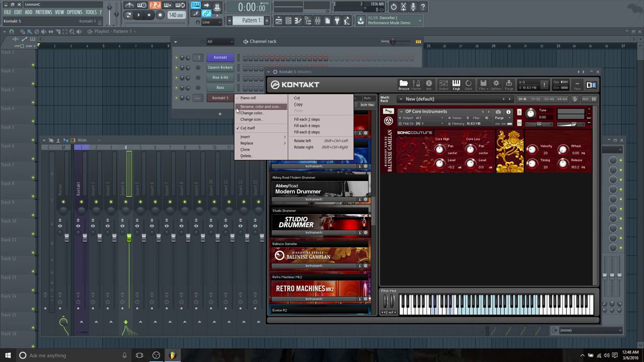Select the Rise & Hit channel button
Image resolution: width=644 pixels, height=362 pixels.
pos(220,77)
